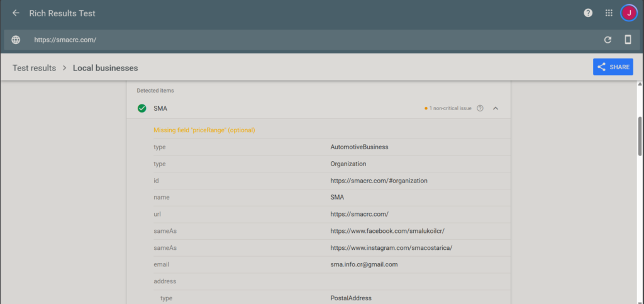
Task: Click the Rich Results Test title
Action: 62,13
